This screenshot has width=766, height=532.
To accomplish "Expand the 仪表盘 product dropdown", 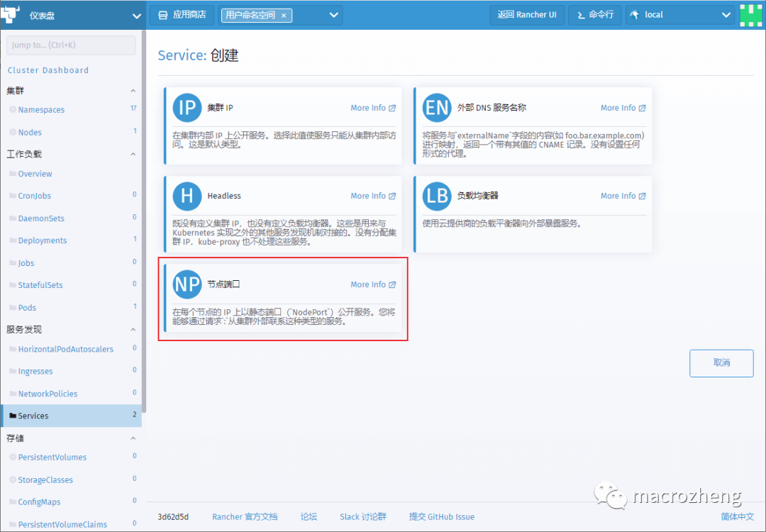I will point(136,16).
